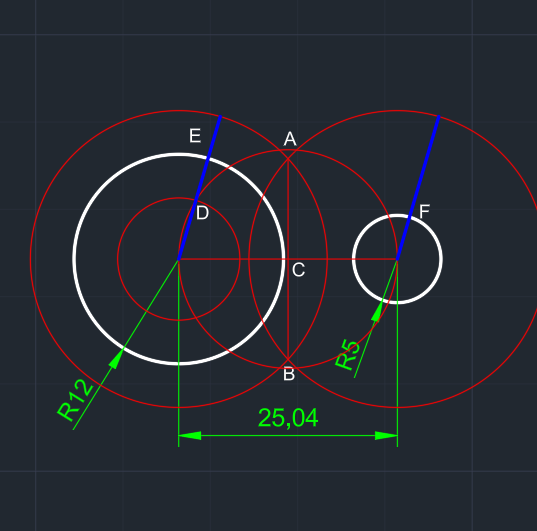Viewport: 537px width, 531px height.
Task: Click the R12 dimension arrowhead
Action: click(x=116, y=359)
